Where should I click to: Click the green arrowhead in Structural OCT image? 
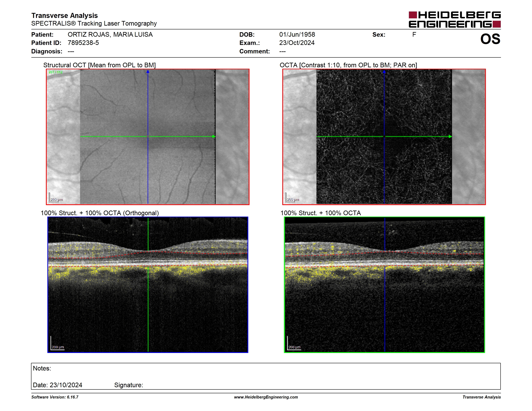coord(214,137)
